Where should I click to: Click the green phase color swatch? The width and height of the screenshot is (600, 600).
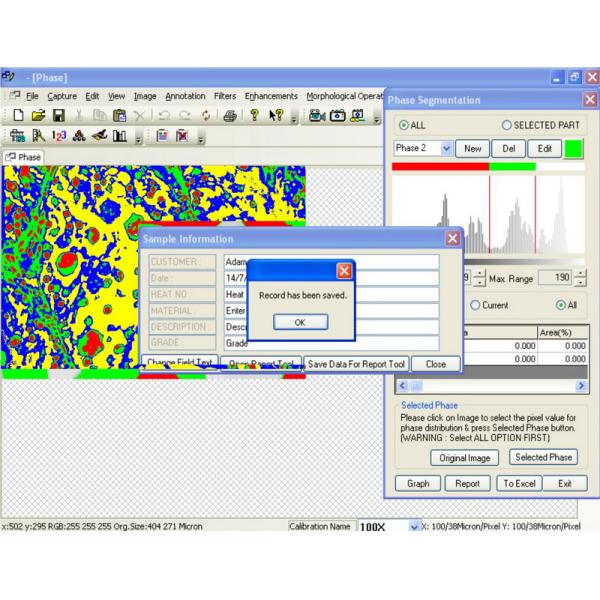574,148
